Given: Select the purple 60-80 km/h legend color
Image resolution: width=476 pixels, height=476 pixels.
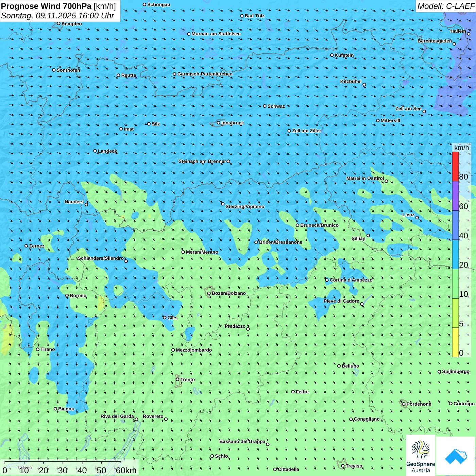Looking at the screenshot, I should click(x=455, y=196).
